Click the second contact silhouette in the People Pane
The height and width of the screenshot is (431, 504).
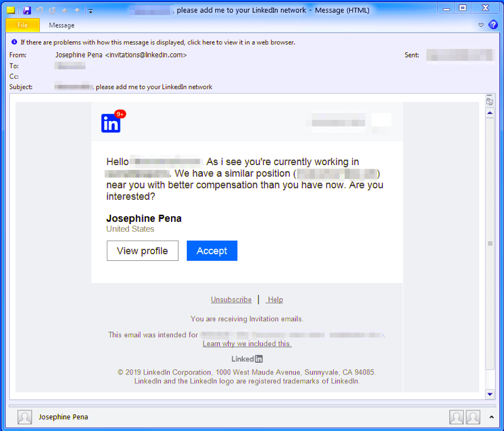coord(473,417)
